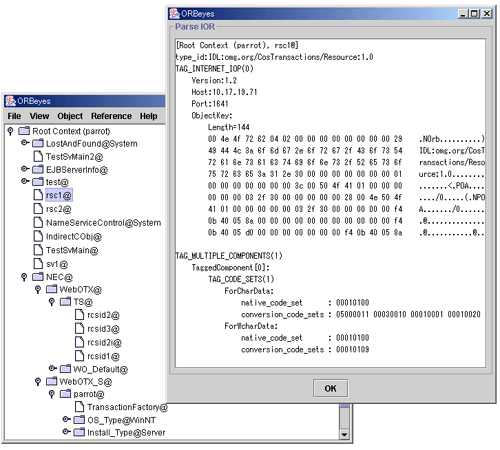This screenshot has width=500, height=450.
Task: Click the WebOTX@ folder icon
Action: coord(52,289)
